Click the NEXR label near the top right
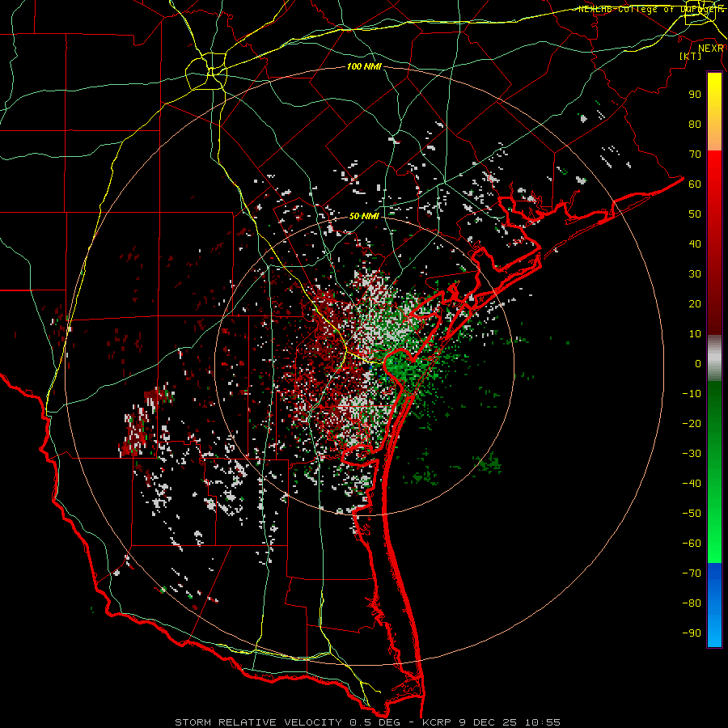 coord(711,49)
